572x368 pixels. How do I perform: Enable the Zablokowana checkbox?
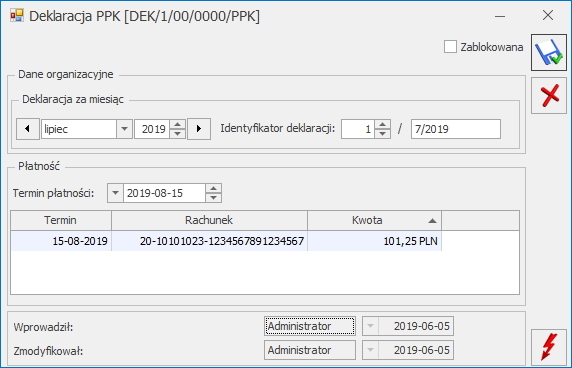point(450,47)
